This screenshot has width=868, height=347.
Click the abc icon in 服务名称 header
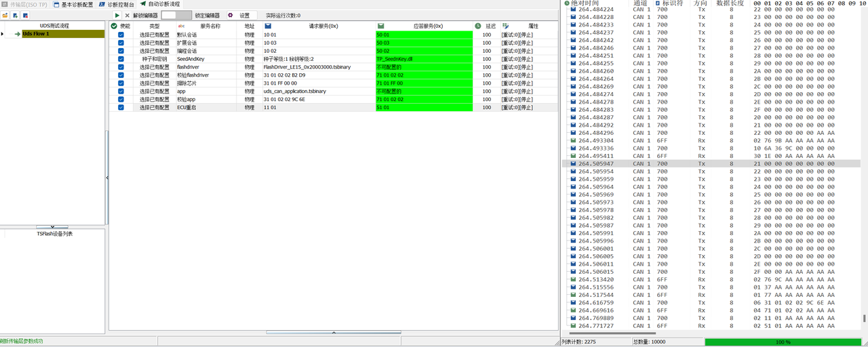[x=181, y=26]
